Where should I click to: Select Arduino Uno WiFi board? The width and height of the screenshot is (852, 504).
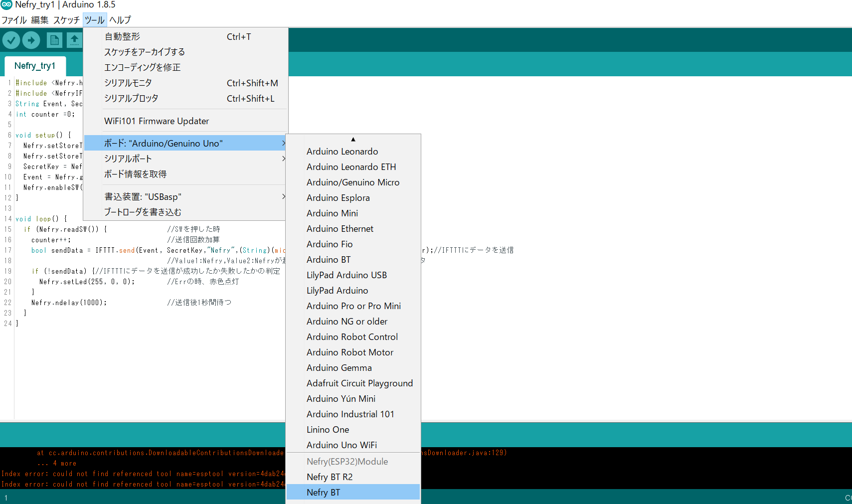point(353,445)
